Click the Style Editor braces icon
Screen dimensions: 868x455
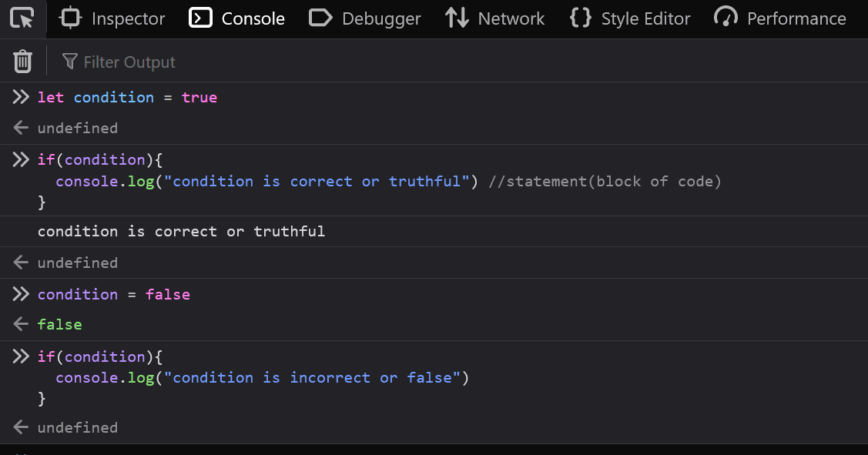[580, 18]
